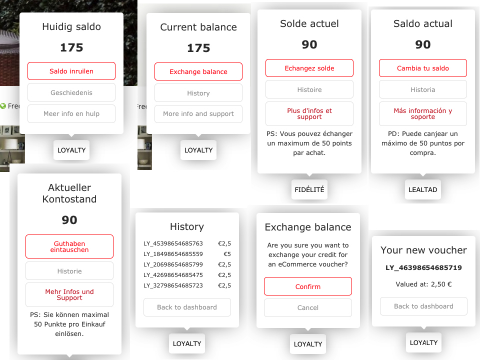This screenshot has width=480, height=360.
Task: Click 'Back to dashboard' under new voucher
Action: pyautogui.click(x=424, y=306)
